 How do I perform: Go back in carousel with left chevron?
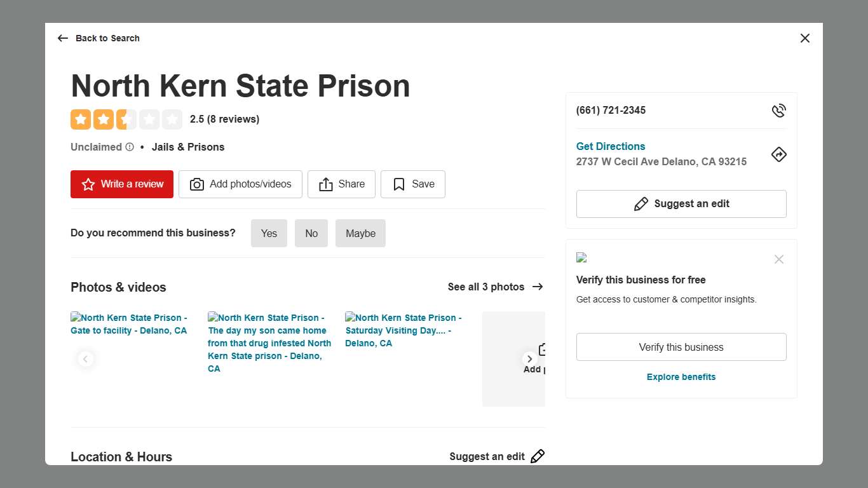[x=86, y=358]
